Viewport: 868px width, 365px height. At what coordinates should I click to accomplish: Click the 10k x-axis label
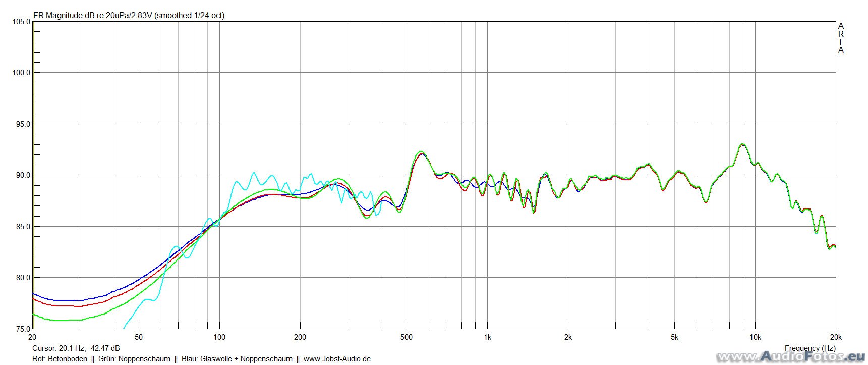pos(755,337)
